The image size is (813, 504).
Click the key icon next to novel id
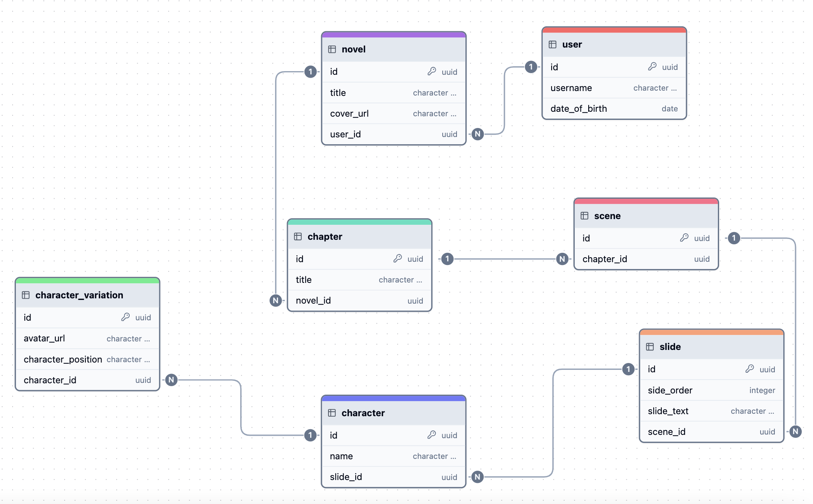point(431,72)
